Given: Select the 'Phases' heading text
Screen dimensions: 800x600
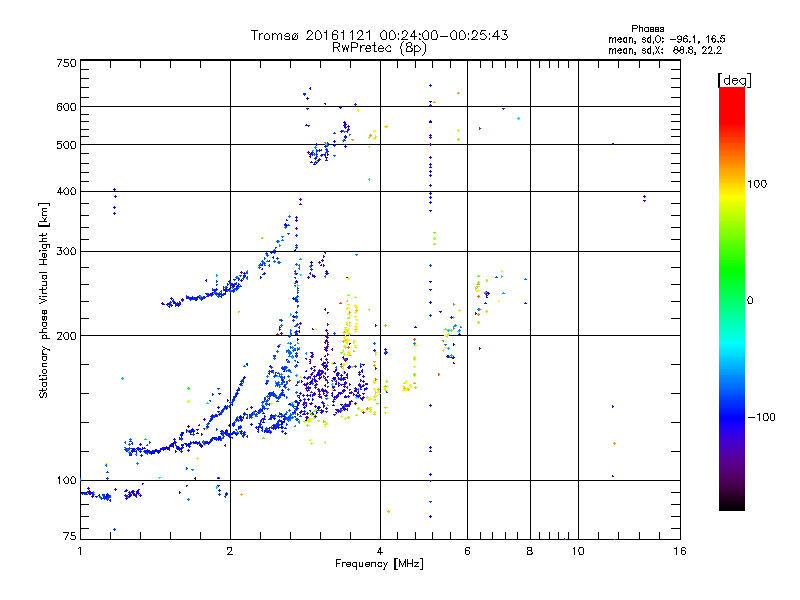Looking at the screenshot, I should 647,29.
